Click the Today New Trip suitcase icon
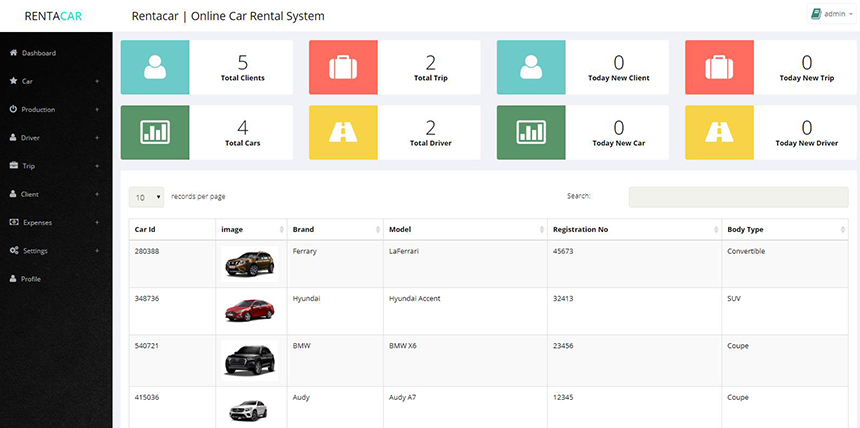This screenshot has width=860, height=428. (718, 67)
